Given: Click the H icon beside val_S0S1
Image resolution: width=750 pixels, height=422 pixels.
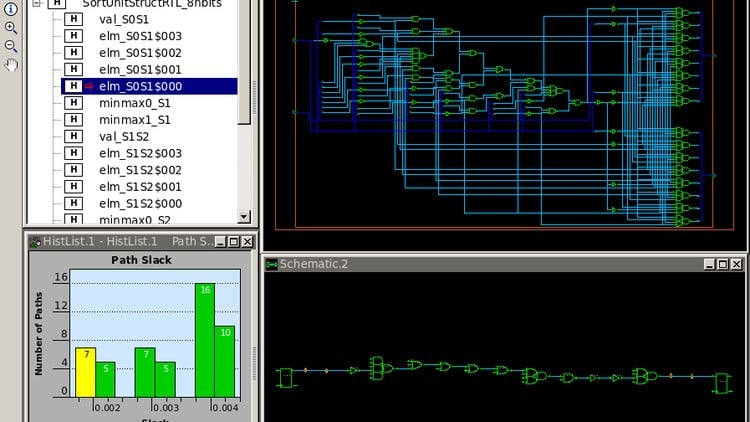Looking at the screenshot, I should (x=73, y=19).
